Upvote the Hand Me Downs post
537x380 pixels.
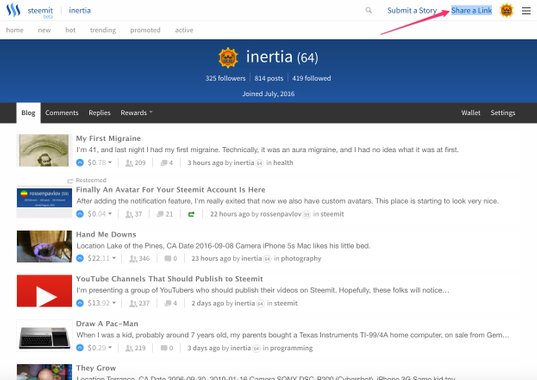(80, 258)
